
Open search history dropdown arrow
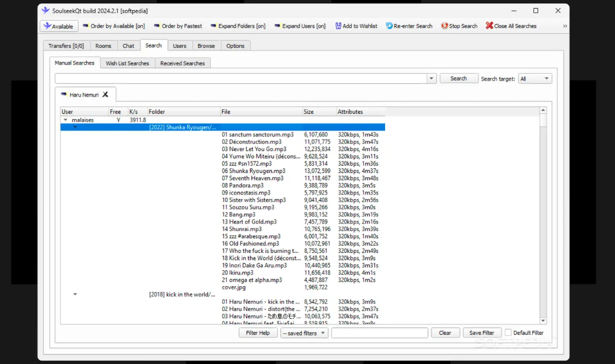(431, 78)
